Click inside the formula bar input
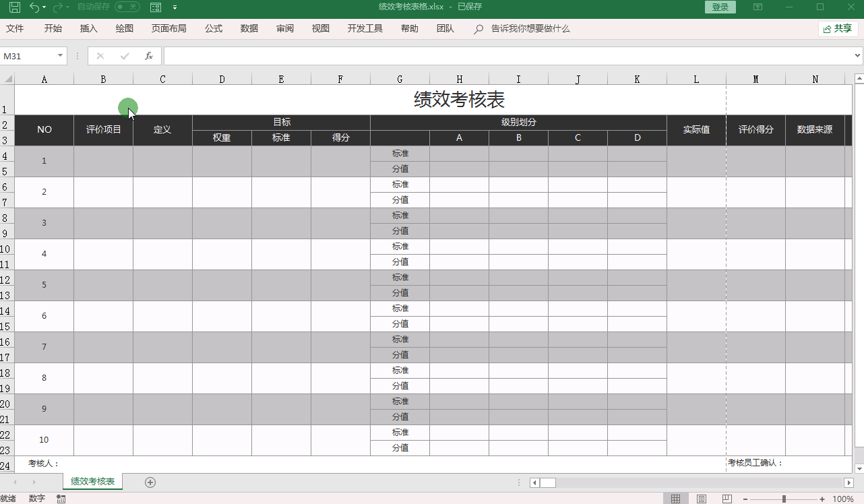 508,56
